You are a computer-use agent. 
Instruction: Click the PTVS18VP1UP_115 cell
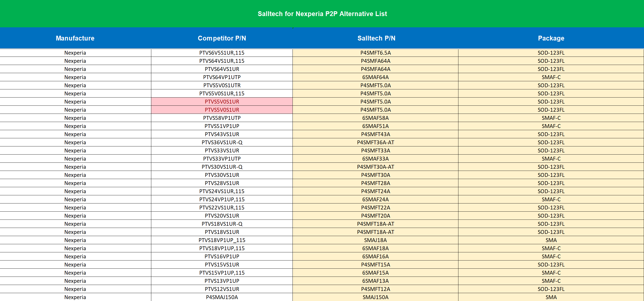click(222, 240)
